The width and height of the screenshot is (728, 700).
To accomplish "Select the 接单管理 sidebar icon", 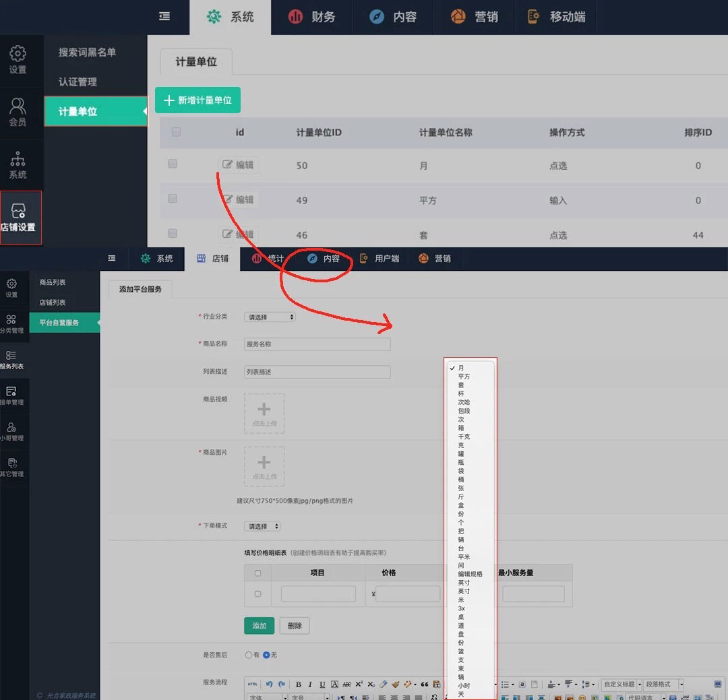I will pyautogui.click(x=11, y=395).
